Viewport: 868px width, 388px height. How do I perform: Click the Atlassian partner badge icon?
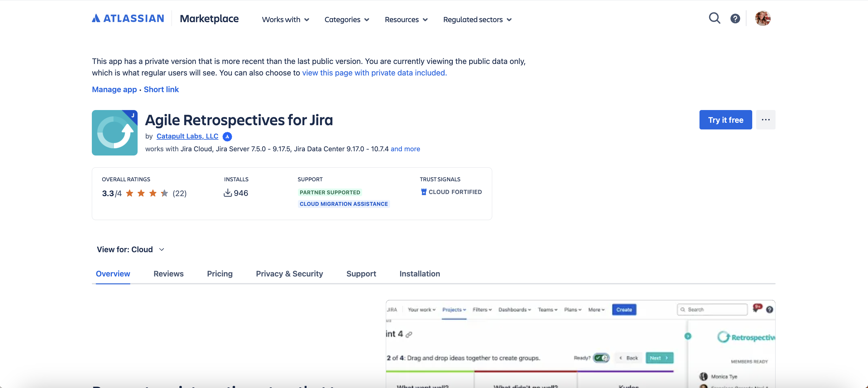tap(227, 136)
